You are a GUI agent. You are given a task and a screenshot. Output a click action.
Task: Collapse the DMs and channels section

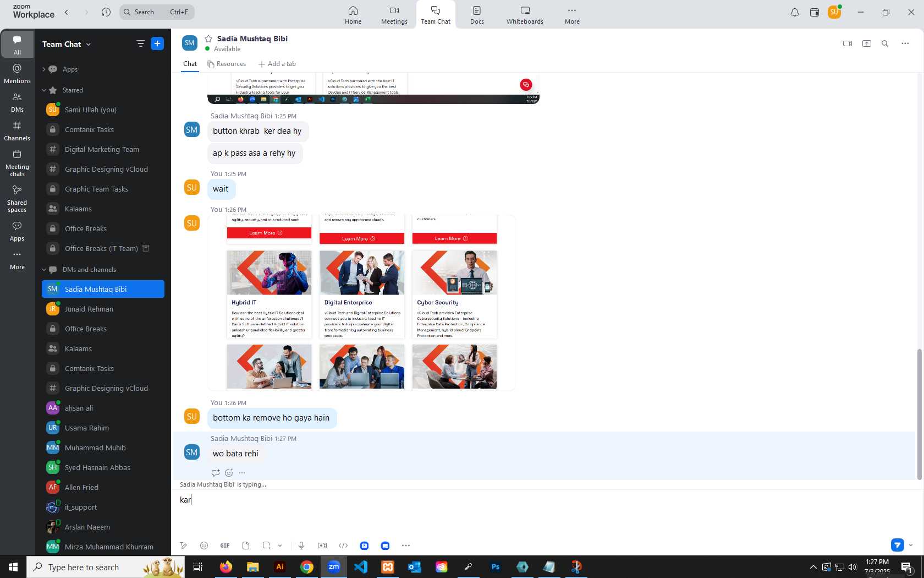(44, 270)
